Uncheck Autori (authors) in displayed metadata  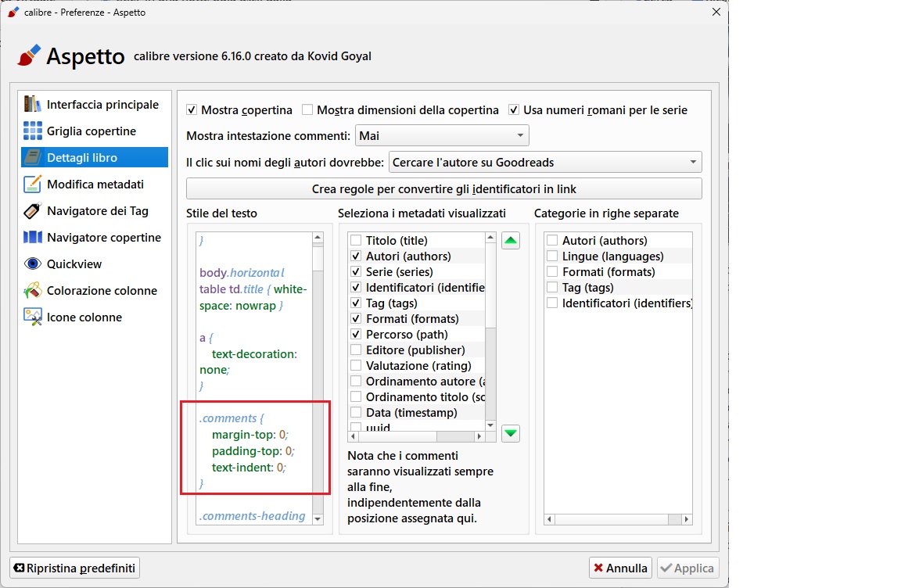click(356, 256)
